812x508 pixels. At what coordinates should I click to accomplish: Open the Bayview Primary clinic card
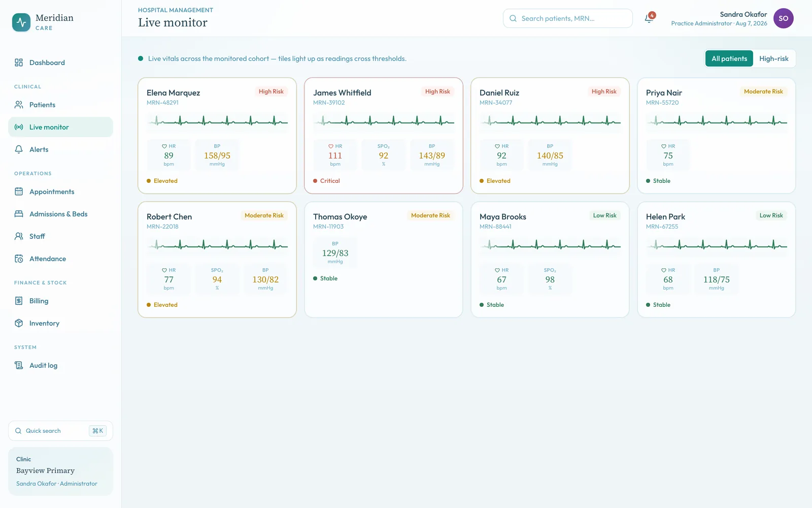[x=60, y=471]
